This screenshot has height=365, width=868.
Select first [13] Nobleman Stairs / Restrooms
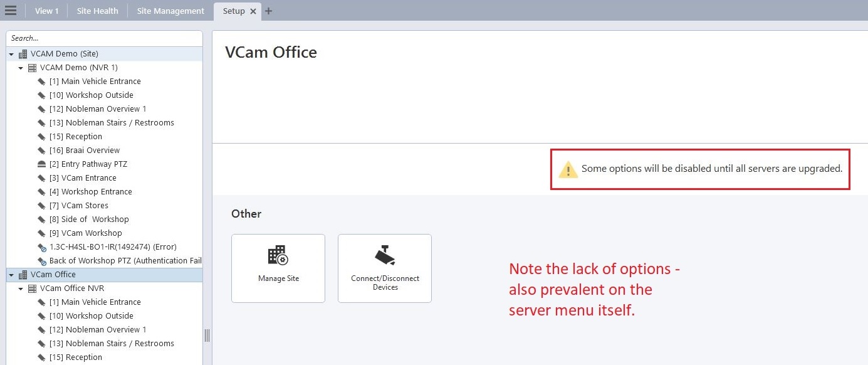[112, 123]
